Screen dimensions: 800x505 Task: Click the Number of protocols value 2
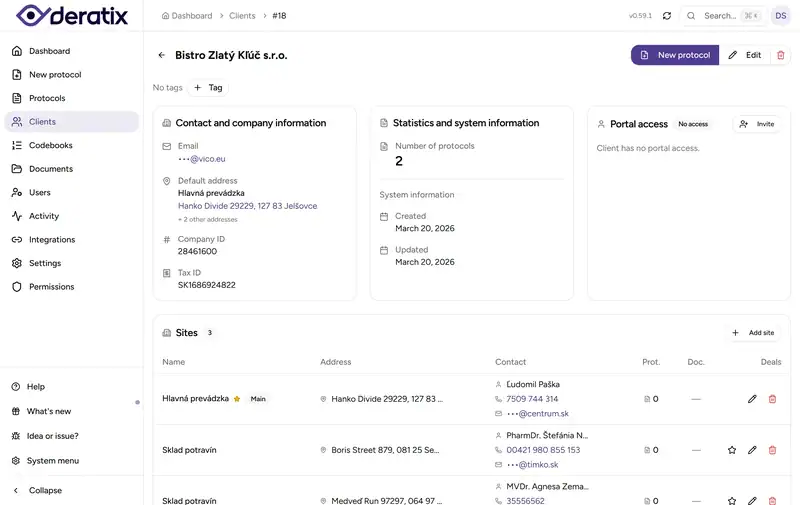399,161
